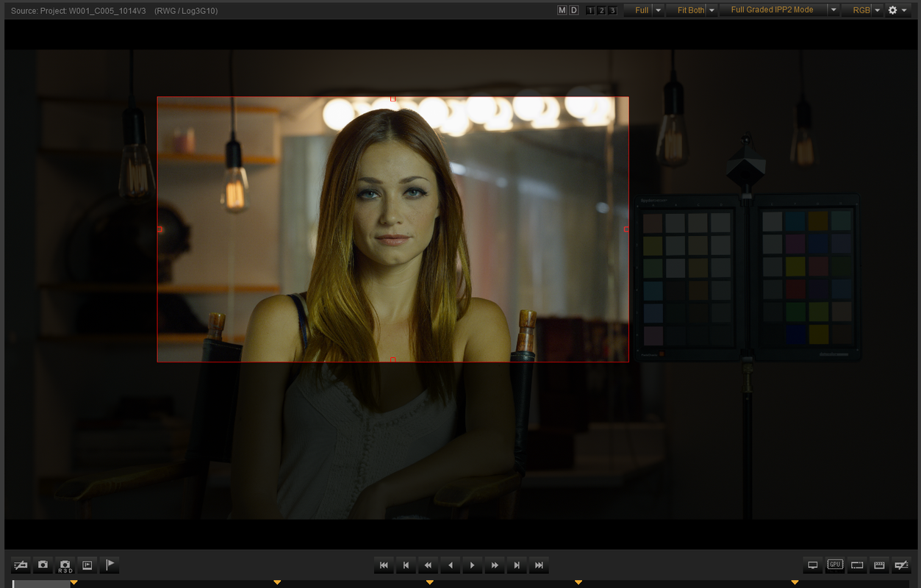The image size is (921, 588).
Task: Toggle the GPU processing icon
Action: (x=835, y=565)
